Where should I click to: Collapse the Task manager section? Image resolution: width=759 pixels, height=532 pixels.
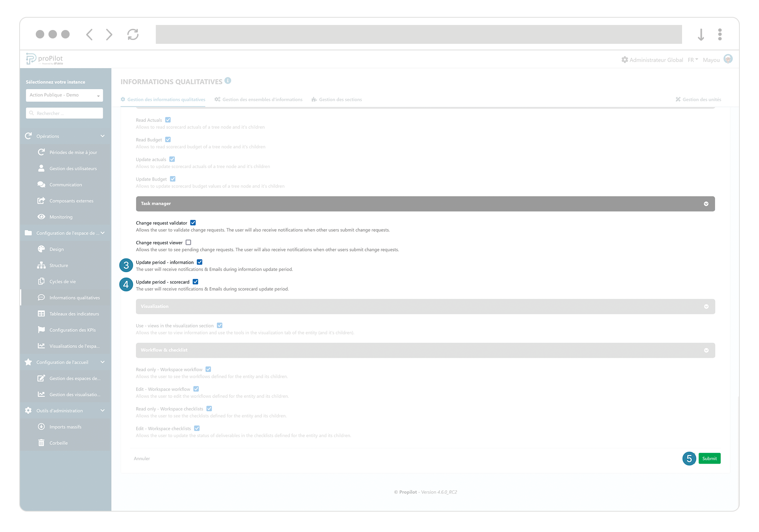[706, 204]
